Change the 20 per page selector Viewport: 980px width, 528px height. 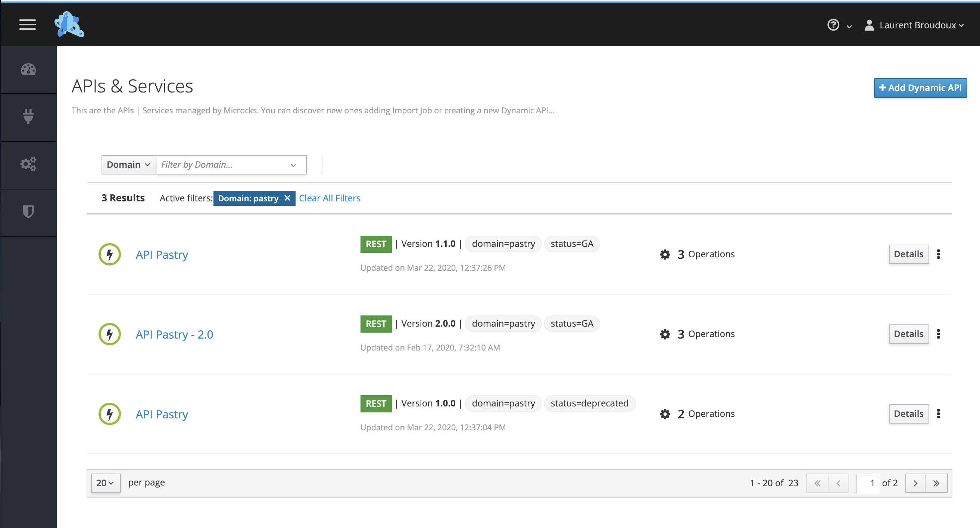[105, 483]
